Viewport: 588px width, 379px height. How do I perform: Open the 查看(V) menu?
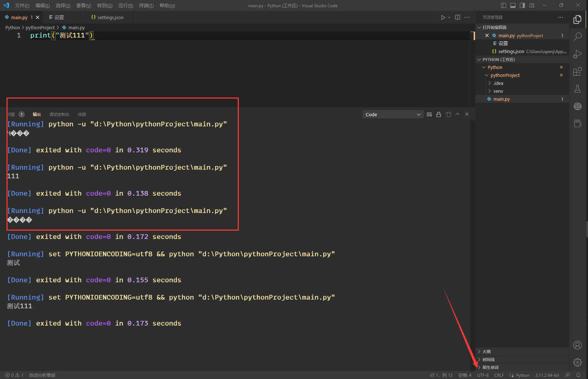[84, 5]
